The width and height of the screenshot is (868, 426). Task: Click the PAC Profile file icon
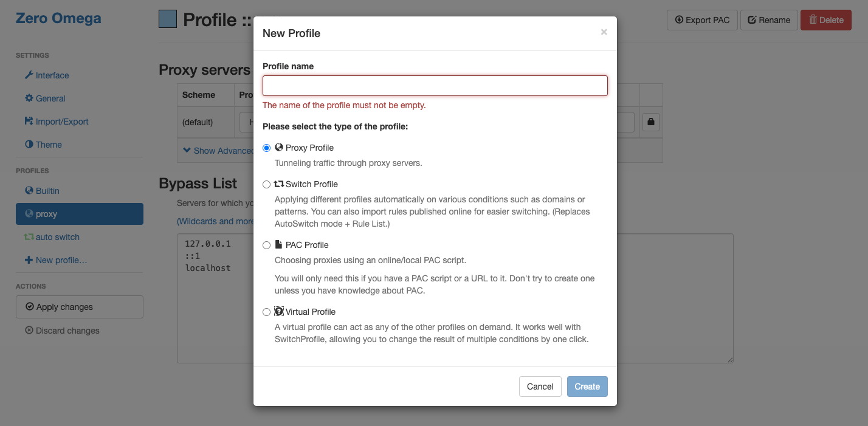tap(279, 245)
